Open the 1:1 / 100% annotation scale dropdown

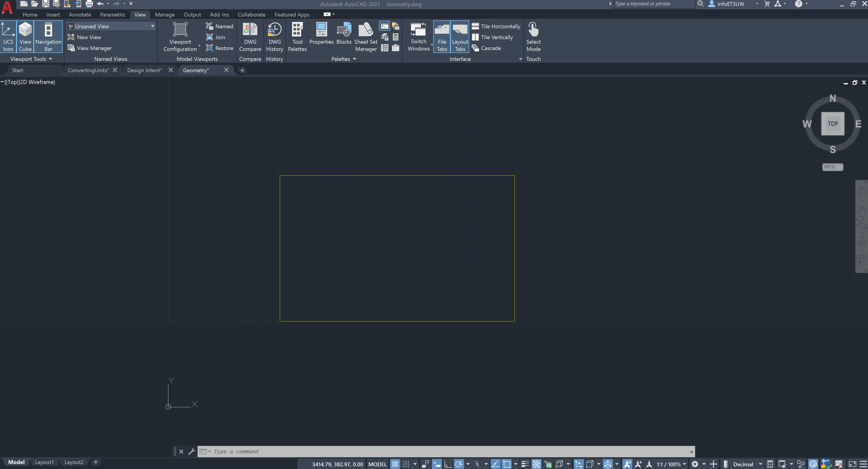pyautogui.click(x=671, y=464)
